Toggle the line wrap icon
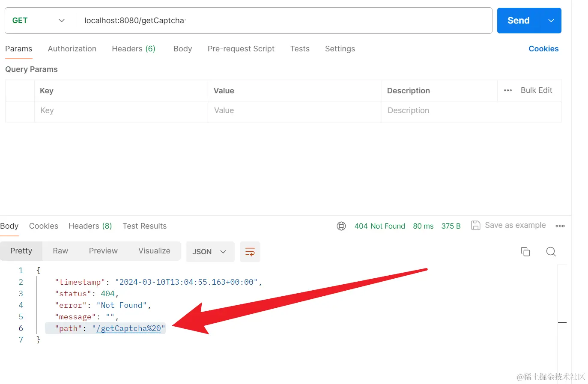 (250, 252)
